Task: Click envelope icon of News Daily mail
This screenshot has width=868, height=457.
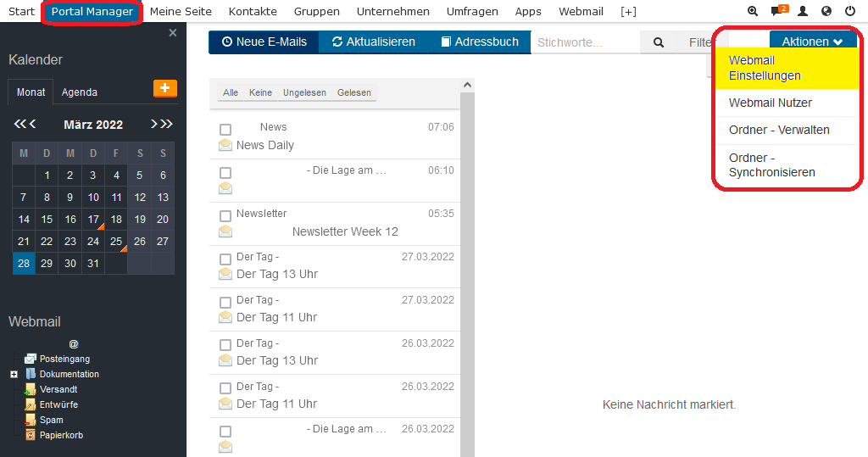Action: (x=225, y=145)
